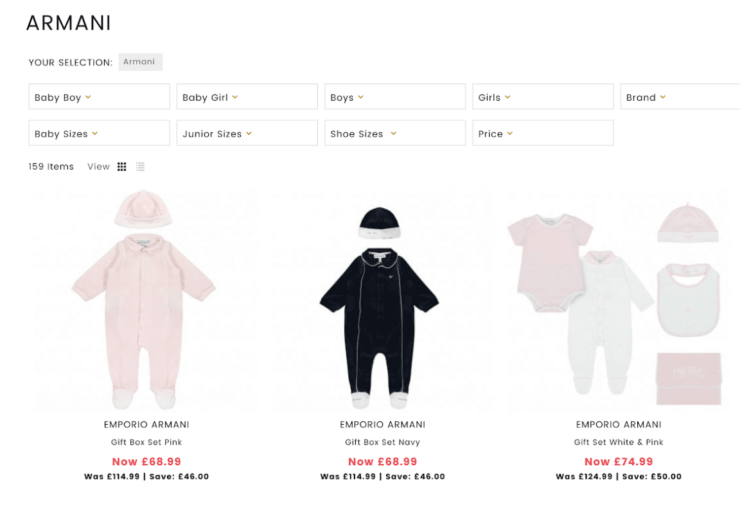Open the Boys filter dropdown
This screenshot has width=740, height=514.
(395, 97)
